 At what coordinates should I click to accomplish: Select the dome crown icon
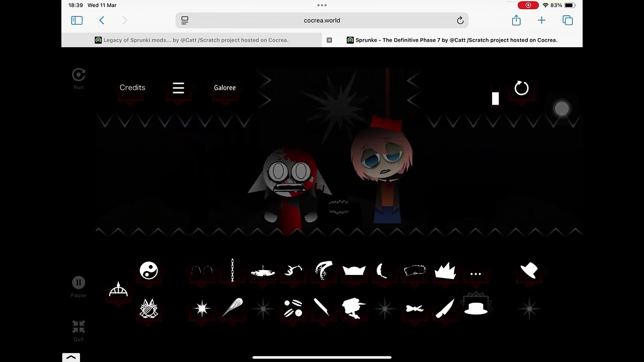click(118, 289)
